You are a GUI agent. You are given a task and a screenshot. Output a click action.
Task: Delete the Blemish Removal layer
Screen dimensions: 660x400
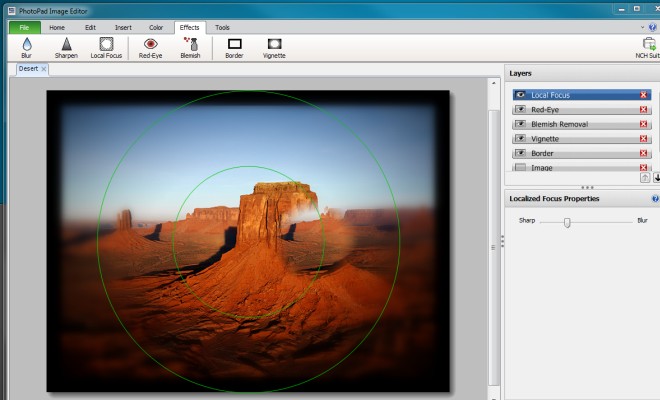pyautogui.click(x=643, y=124)
